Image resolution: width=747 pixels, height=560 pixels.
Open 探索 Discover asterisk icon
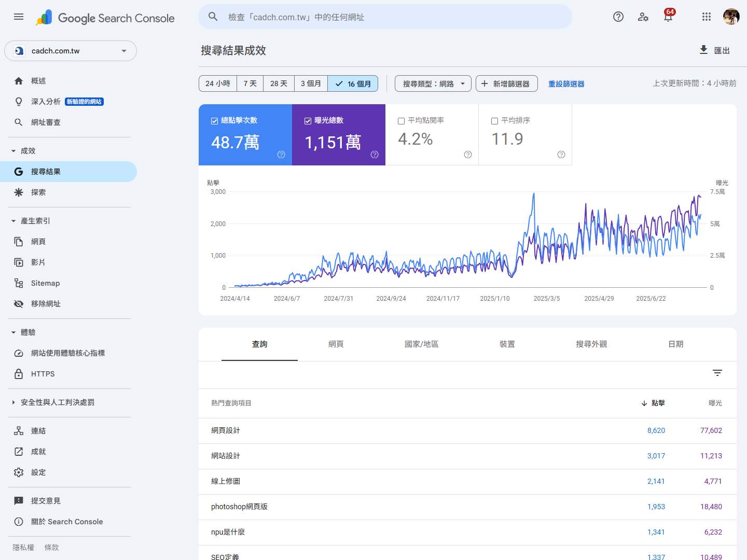(x=19, y=192)
